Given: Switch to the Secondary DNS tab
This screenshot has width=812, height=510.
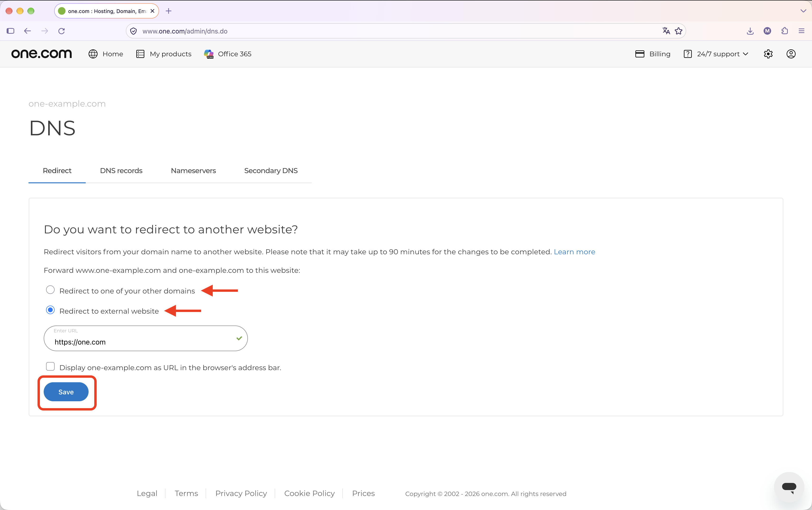Looking at the screenshot, I should coord(271,171).
